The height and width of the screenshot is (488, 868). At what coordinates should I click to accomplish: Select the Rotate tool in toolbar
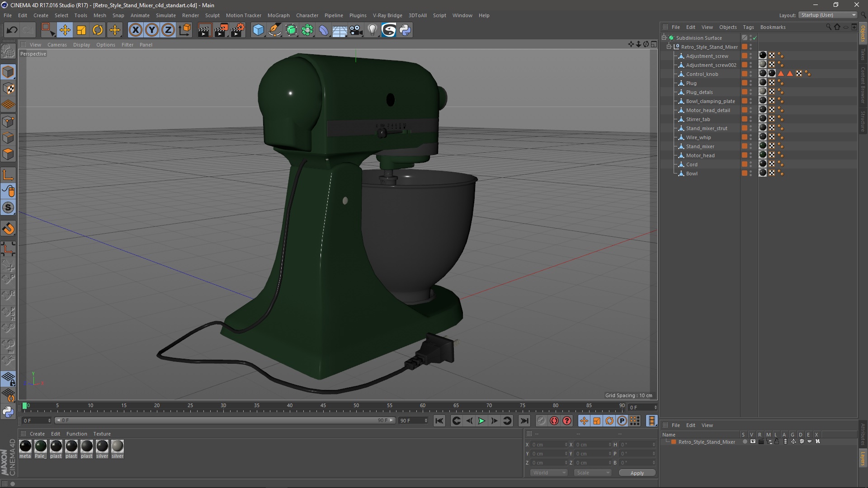98,30
